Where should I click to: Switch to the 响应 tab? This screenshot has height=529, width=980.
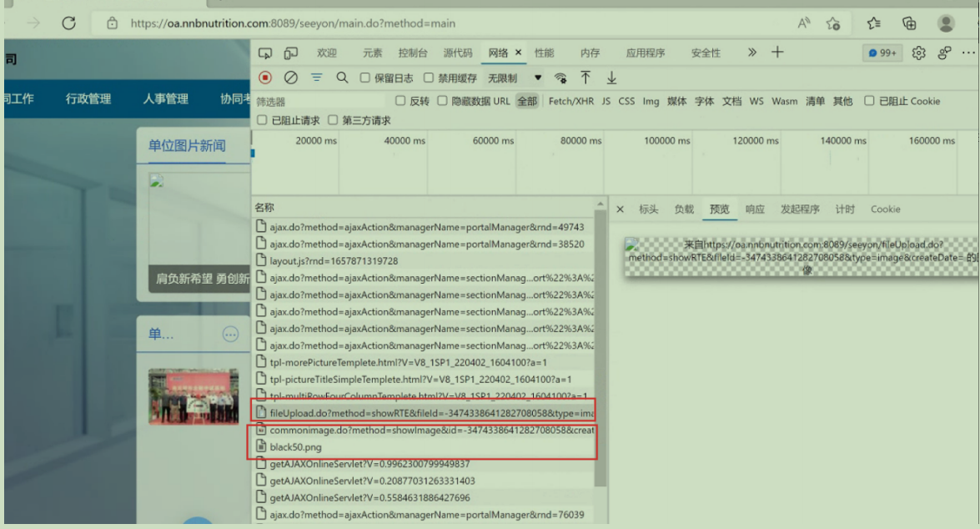coord(755,209)
